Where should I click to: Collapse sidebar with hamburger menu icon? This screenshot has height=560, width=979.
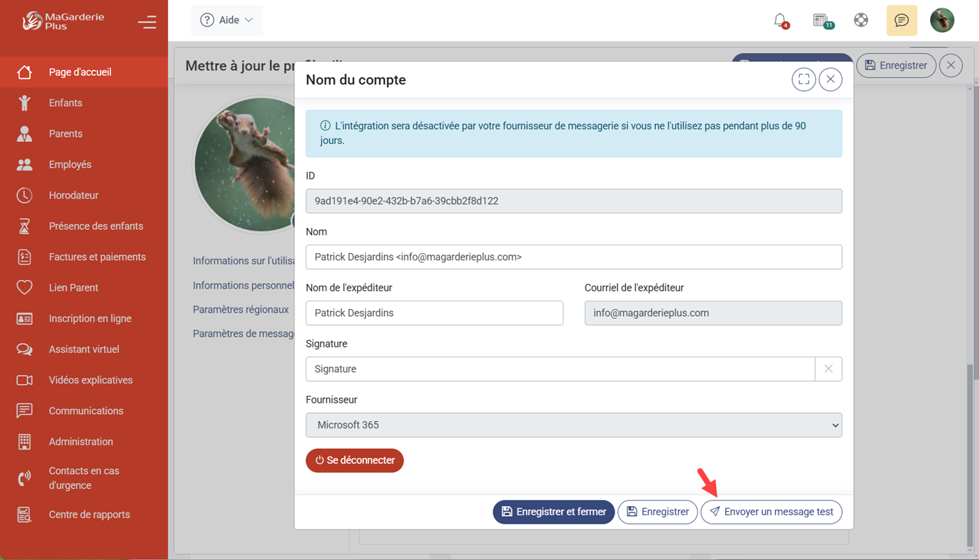point(147,22)
